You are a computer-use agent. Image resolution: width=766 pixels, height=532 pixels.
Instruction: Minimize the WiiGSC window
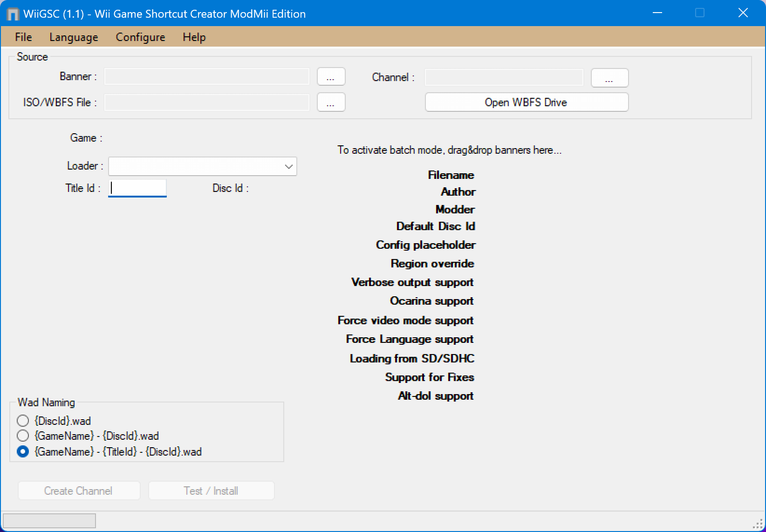pos(657,13)
